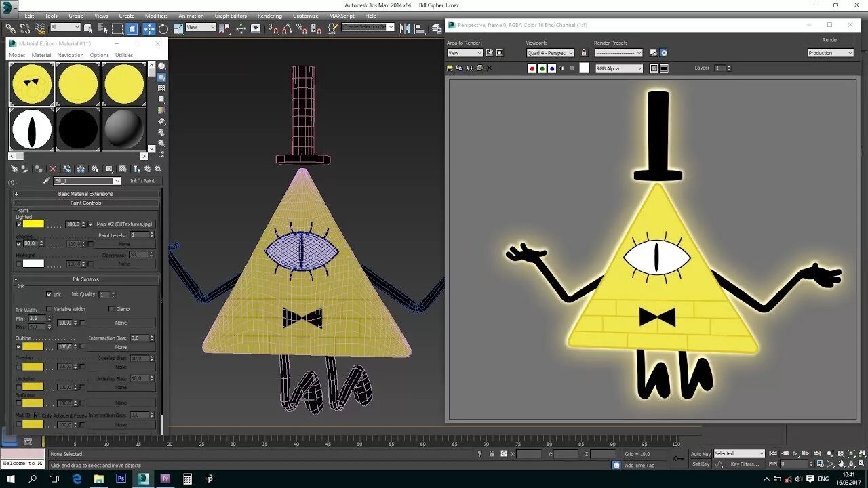
Task: Toggle the Lighted paint checkbox
Action: pyautogui.click(x=19, y=224)
